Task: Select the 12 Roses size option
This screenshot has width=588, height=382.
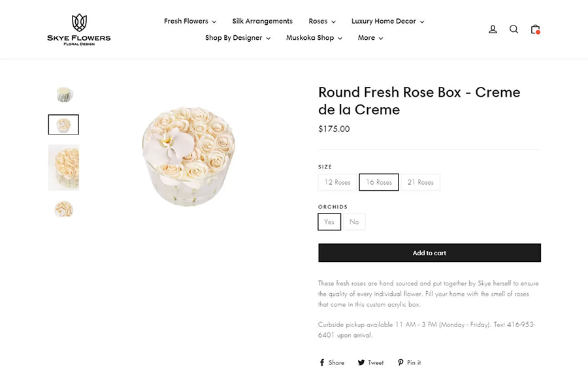Action: (337, 182)
